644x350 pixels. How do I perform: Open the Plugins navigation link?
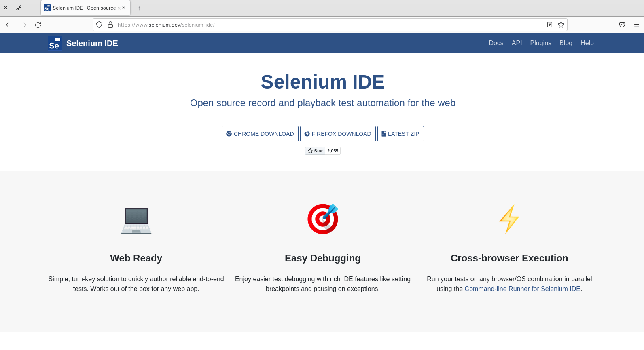click(540, 43)
